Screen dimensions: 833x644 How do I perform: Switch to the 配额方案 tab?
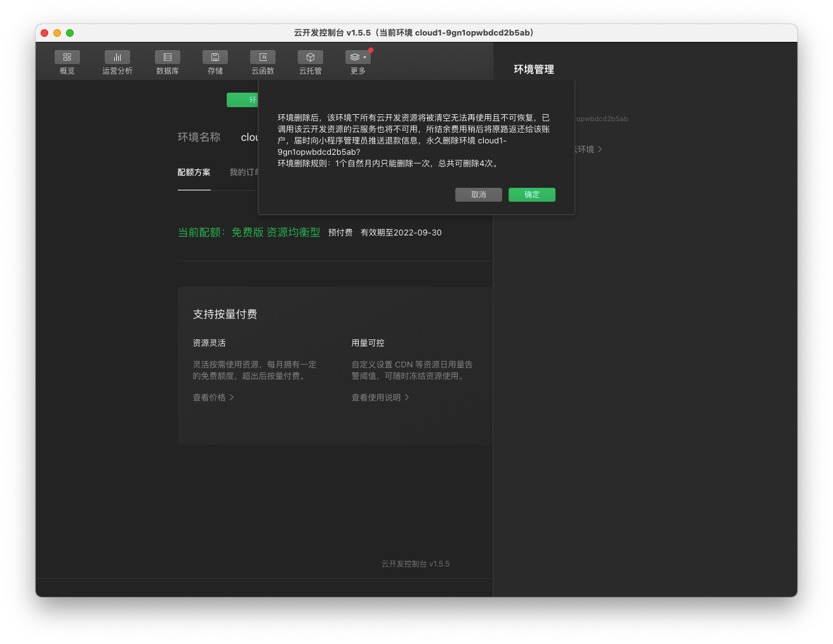(x=194, y=172)
